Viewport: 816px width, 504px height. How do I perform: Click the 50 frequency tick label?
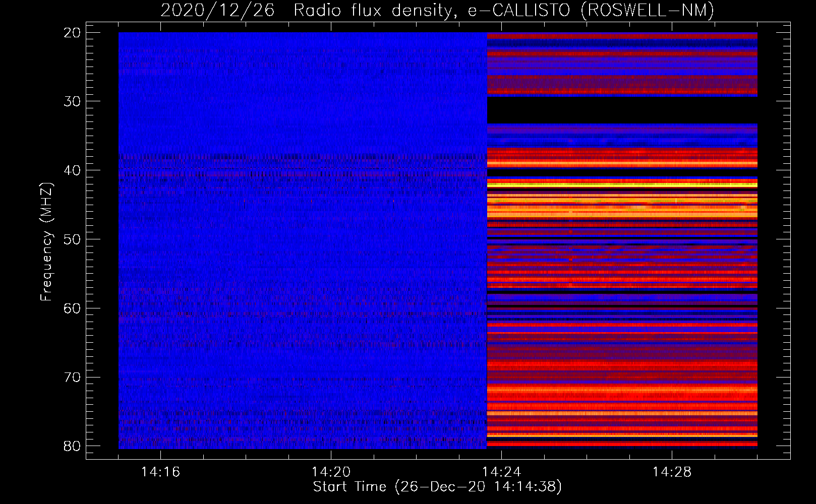[x=72, y=239]
